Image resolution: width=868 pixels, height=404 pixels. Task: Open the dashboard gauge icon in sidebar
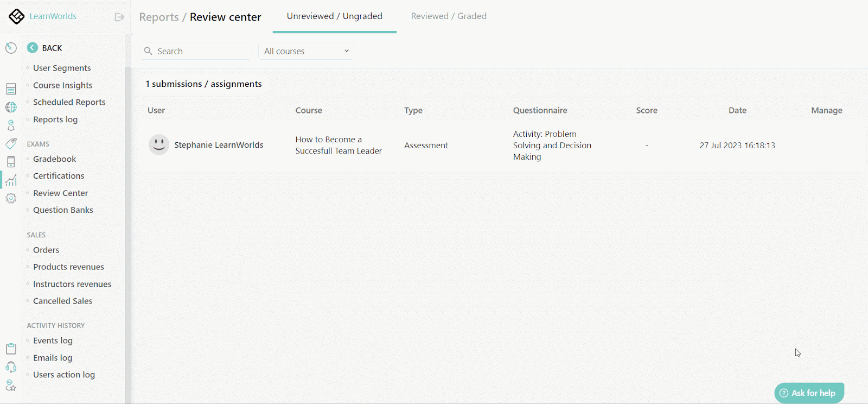point(11,48)
